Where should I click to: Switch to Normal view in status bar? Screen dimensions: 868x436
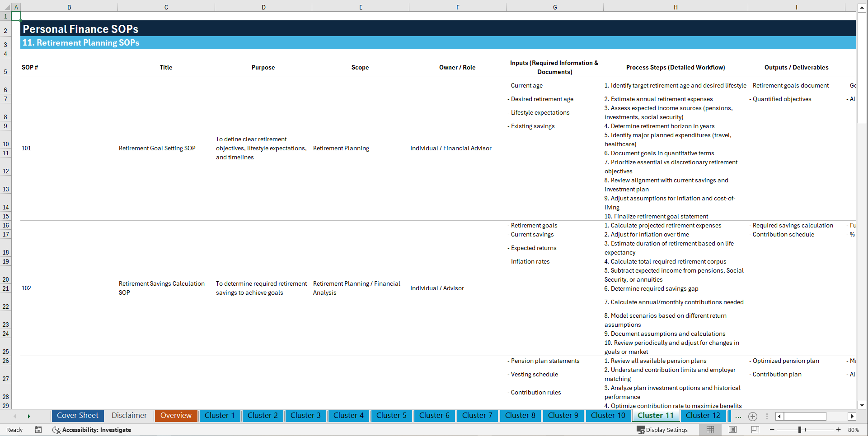(x=710, y=430)
